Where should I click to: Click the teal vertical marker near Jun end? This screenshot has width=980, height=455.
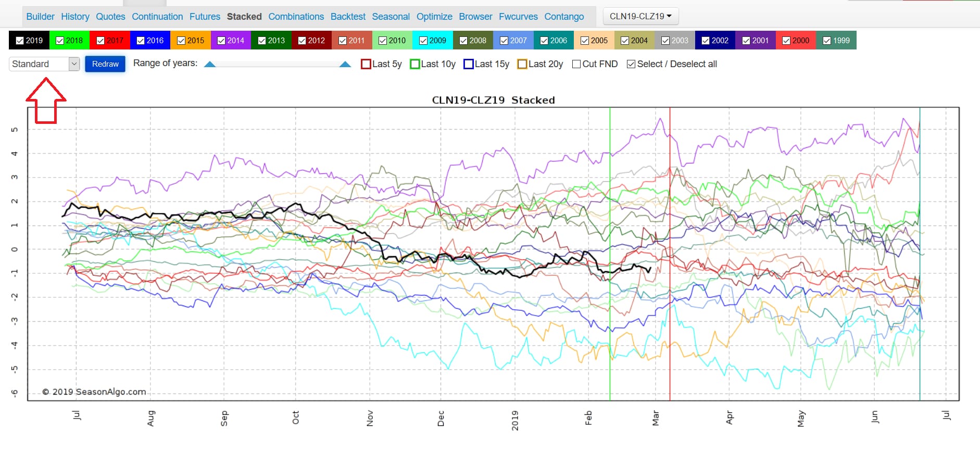920,254
